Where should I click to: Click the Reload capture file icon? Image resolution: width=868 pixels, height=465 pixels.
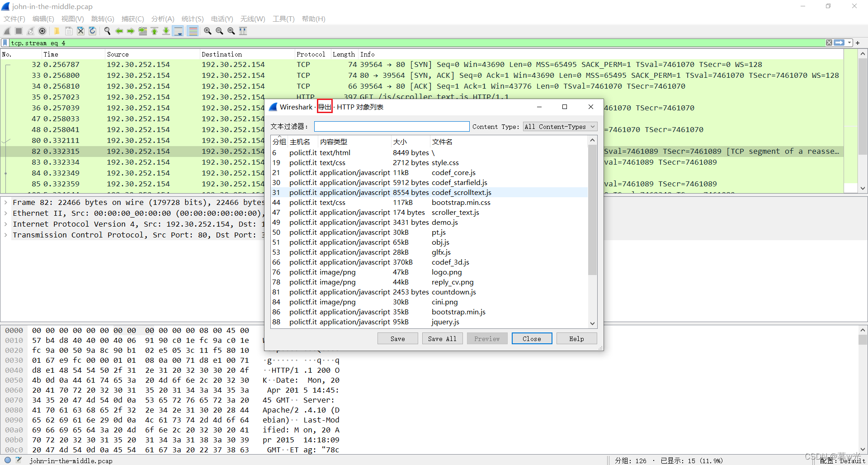[92, 31]
